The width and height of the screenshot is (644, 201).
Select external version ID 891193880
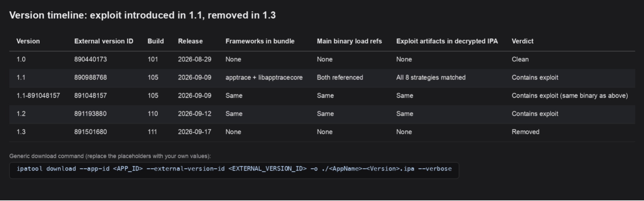(x=90, y=114)
